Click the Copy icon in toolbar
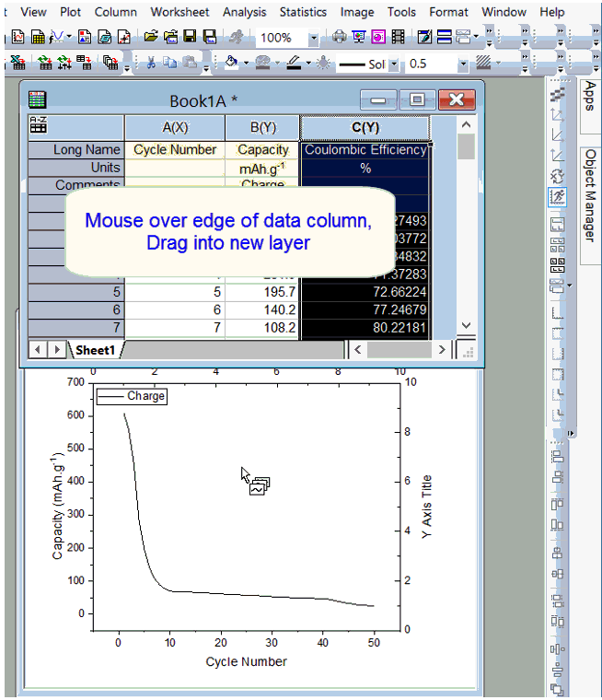Image resolution: width=602 pixels, height=700 pixels. 170,64
